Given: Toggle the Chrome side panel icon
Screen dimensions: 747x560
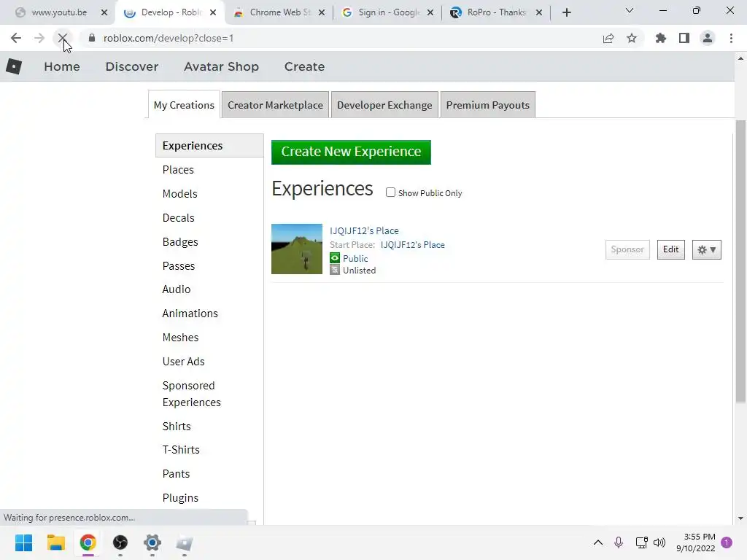Looking at the screenshot, I should pos(684,38).
